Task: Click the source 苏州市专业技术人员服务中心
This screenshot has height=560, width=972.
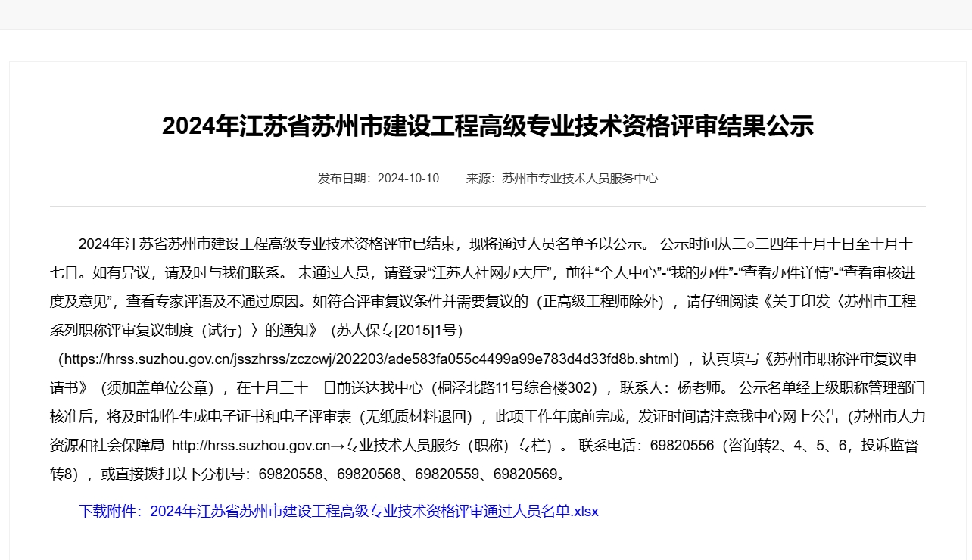Action: [580, 179]
